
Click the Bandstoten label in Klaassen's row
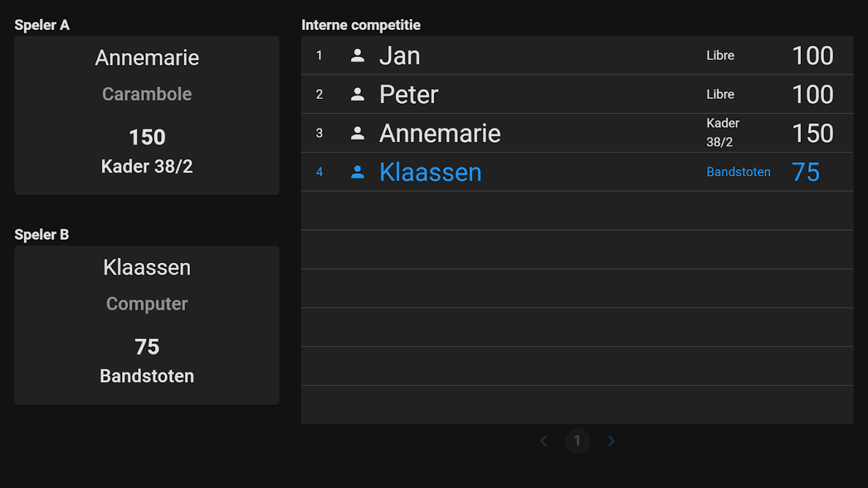(738, 173)
